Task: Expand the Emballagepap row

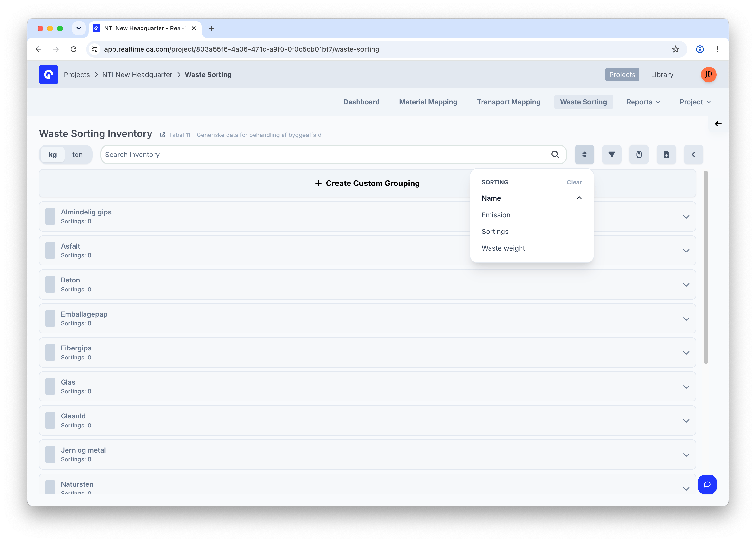Action: coord(686,319)
